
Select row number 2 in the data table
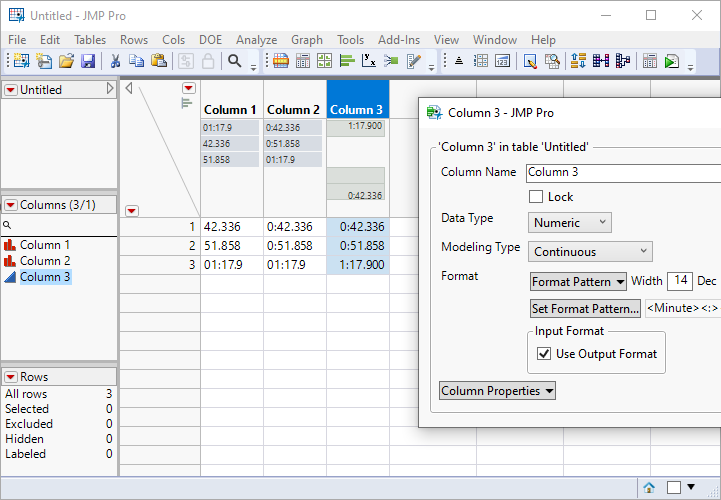pyautogui.click(x=160, y=246)
